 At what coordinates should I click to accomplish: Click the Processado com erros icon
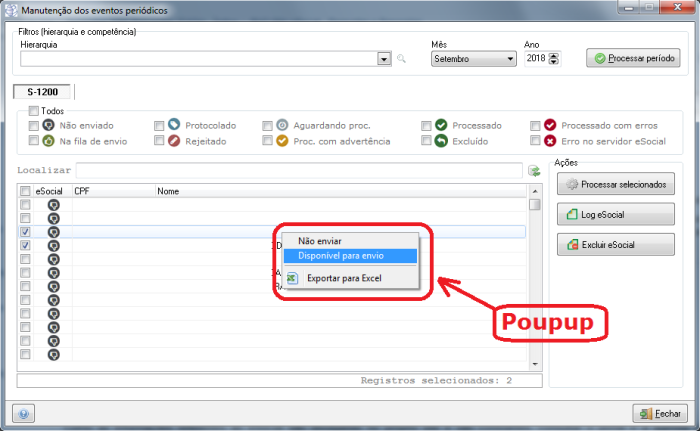[x=549, y=126]
